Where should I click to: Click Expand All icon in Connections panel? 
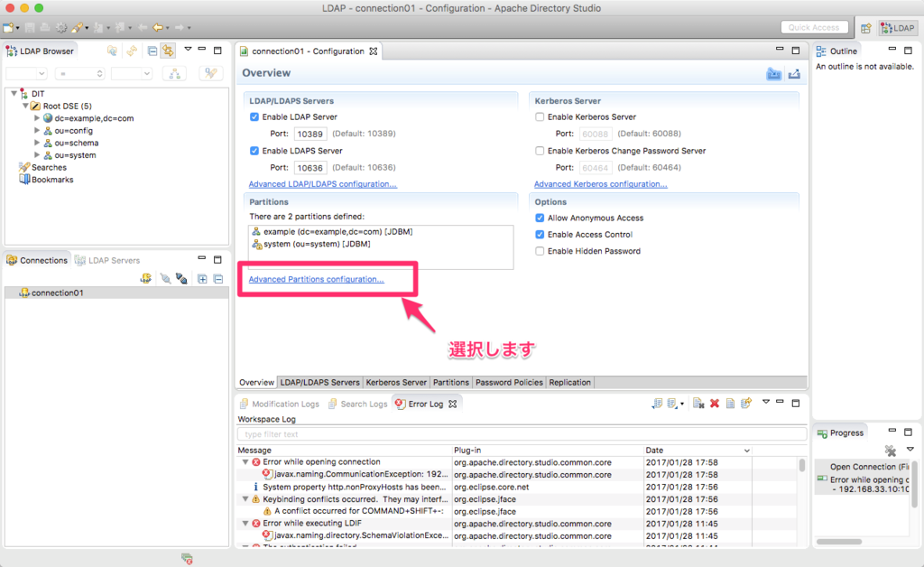[x=202, y=278]
